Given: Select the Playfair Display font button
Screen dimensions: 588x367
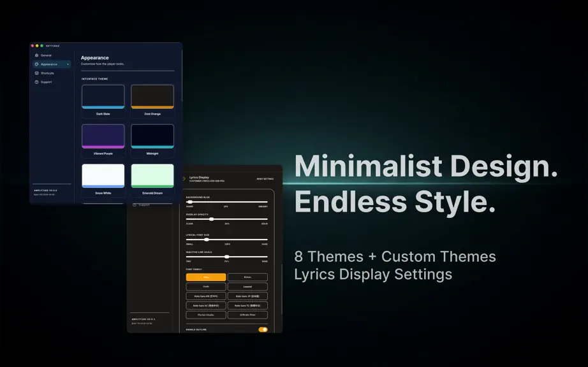Looking at the screenshot, I should point(206,315).
